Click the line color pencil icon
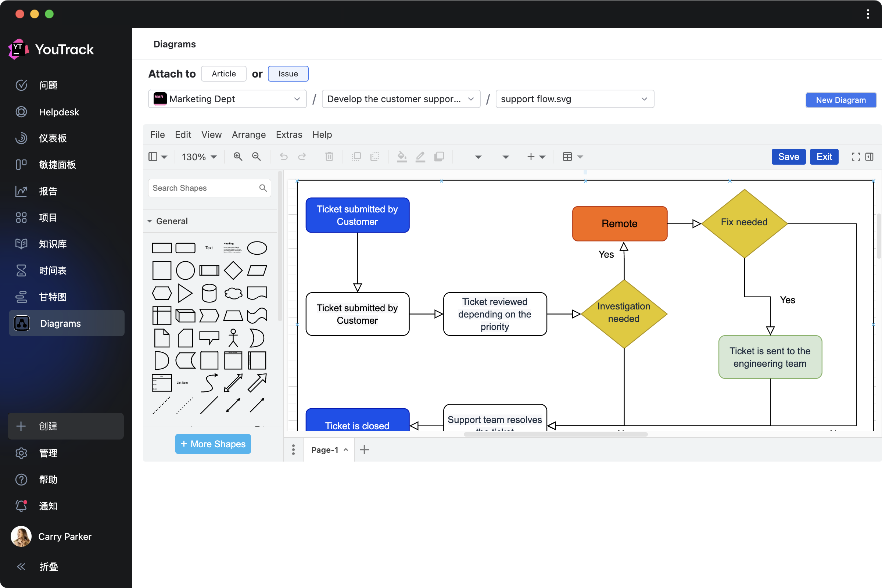Screen dimensions: 882x588 coord(420,157)
